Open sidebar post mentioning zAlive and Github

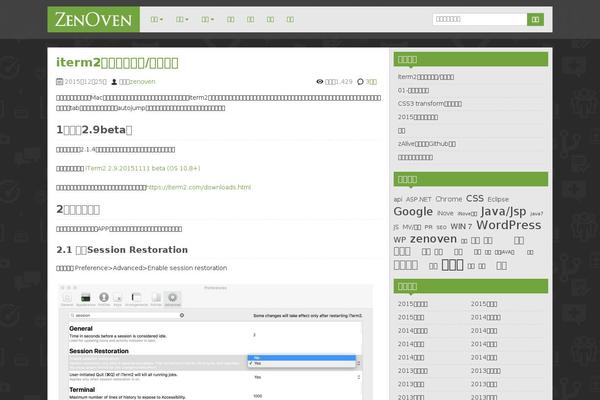click(427, 144)
